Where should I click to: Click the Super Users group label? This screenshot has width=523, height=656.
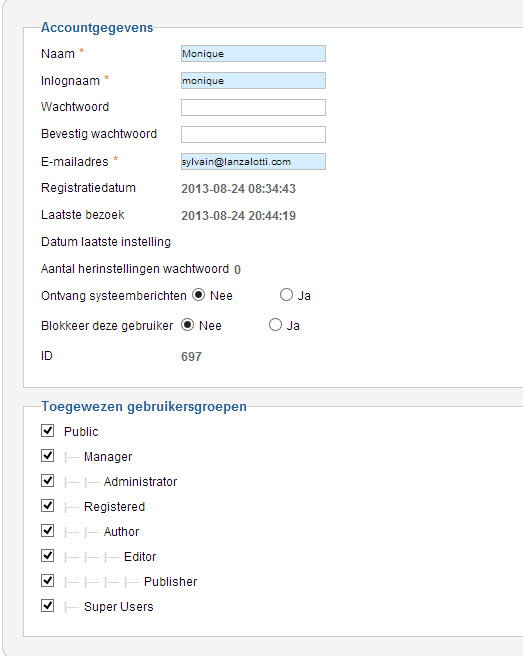tap(118, 607)
